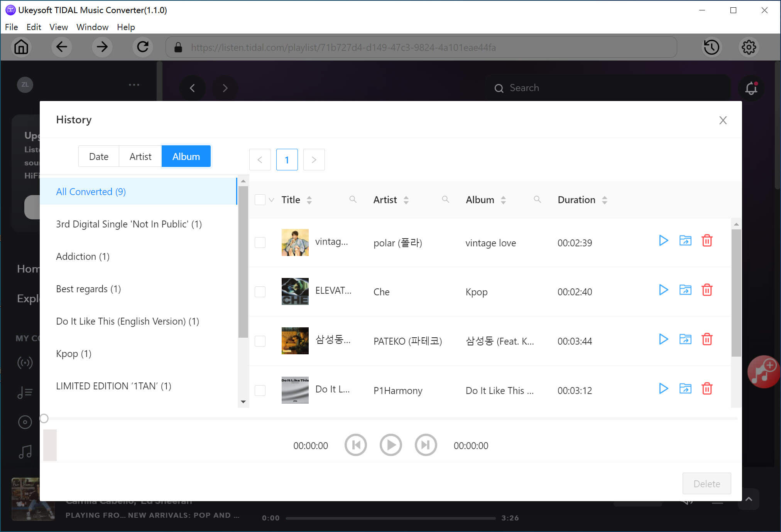
Task: Select page 1 button
Action: tap(287, 160)
